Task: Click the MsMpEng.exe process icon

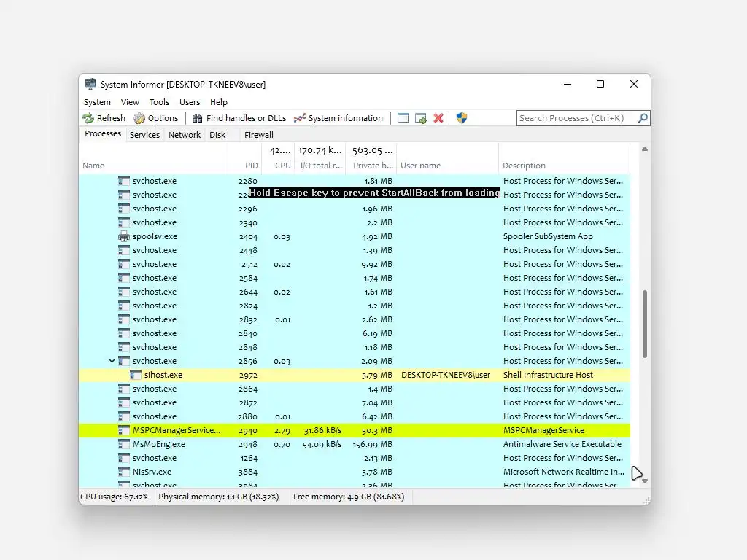Action: (x=124, y=444)
